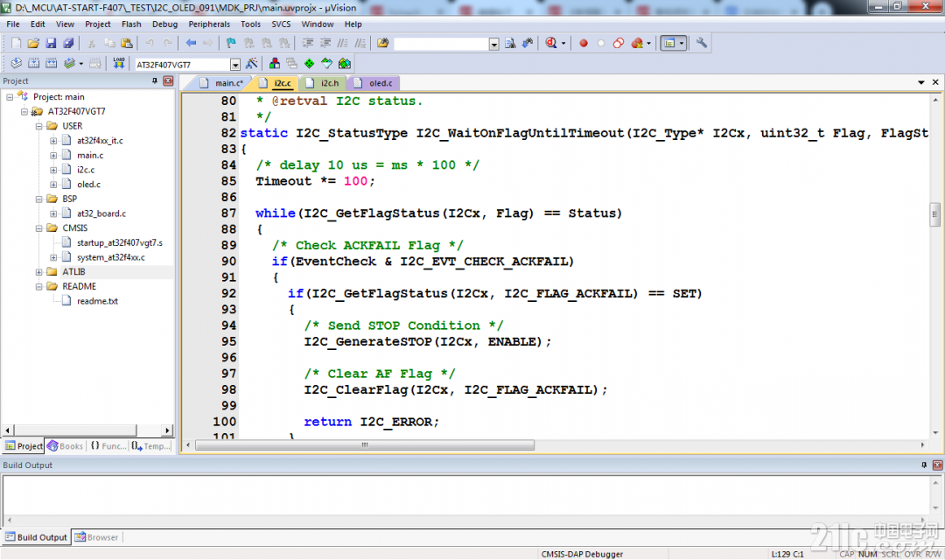Expand the main.c tree node
The height and width of the screenshot is (560, 945).
pos(53,156)
